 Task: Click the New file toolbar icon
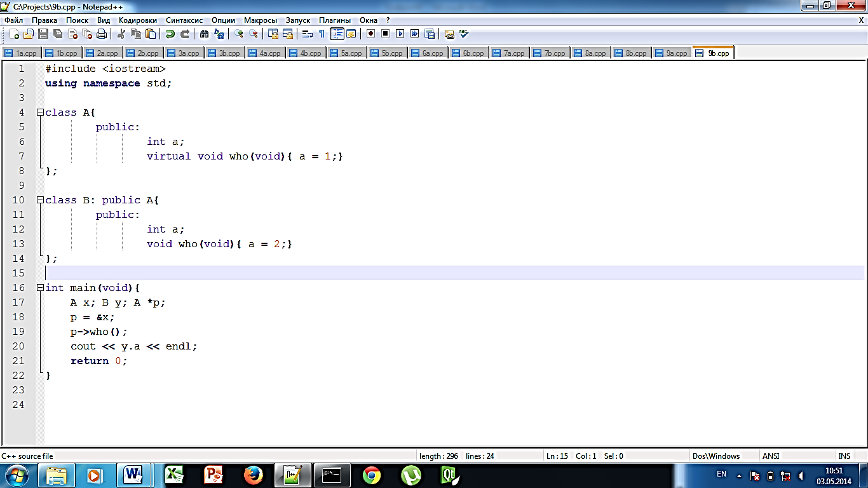click(x=13, y=34)
